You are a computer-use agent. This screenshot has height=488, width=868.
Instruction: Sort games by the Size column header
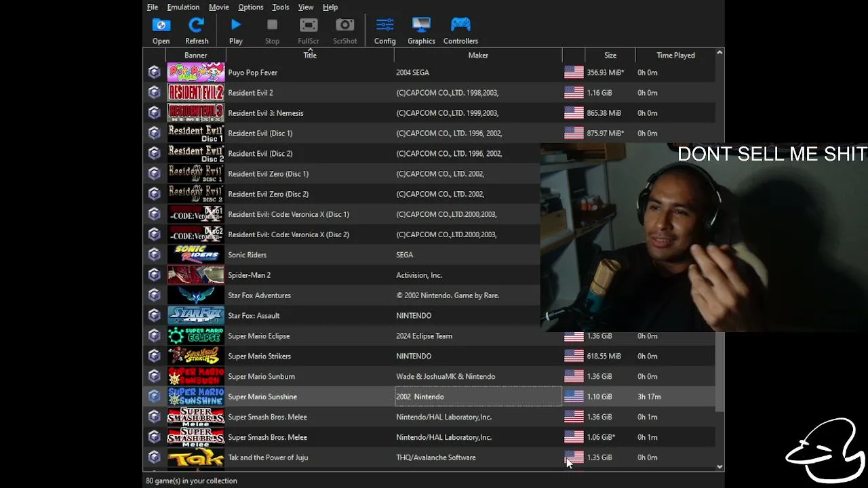[x=610, y=56]
